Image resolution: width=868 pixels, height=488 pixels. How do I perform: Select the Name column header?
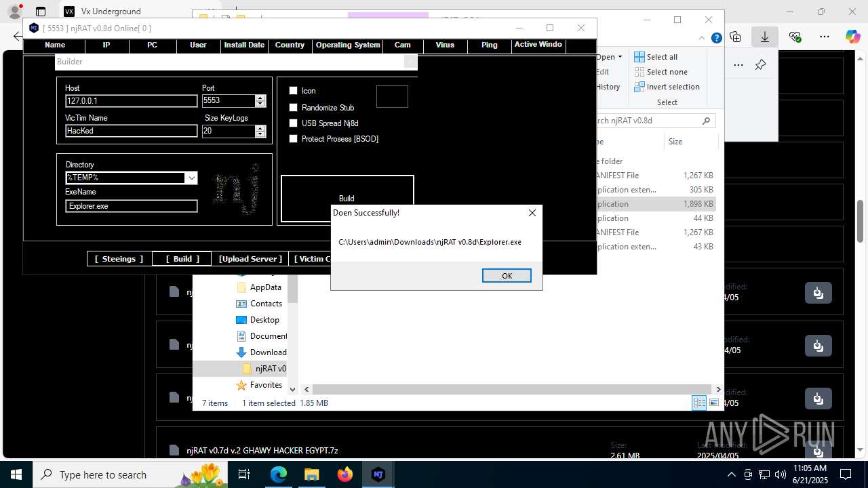tap(55, 45)
